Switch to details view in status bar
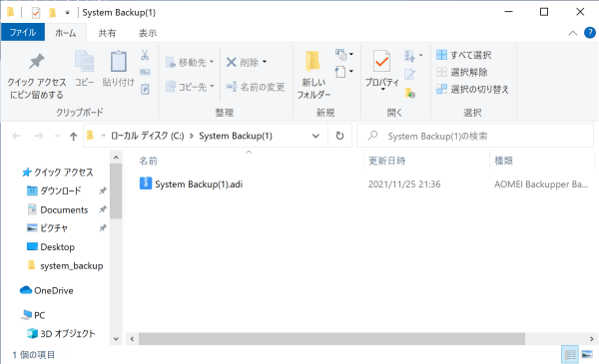Image resolution: width=599 pixels, height=364 pixels. [570, 355]
